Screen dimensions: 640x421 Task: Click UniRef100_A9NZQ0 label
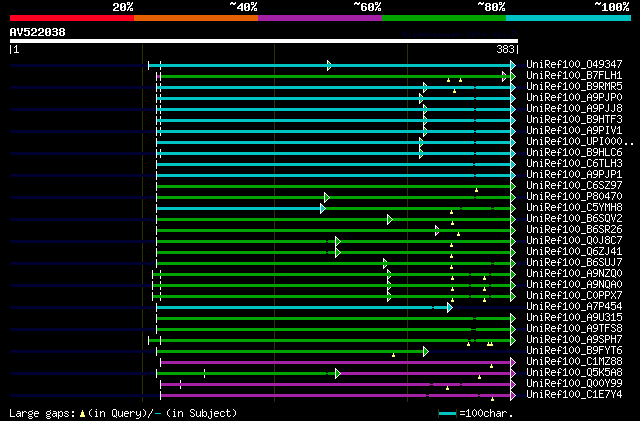click(x=574, y=274)
